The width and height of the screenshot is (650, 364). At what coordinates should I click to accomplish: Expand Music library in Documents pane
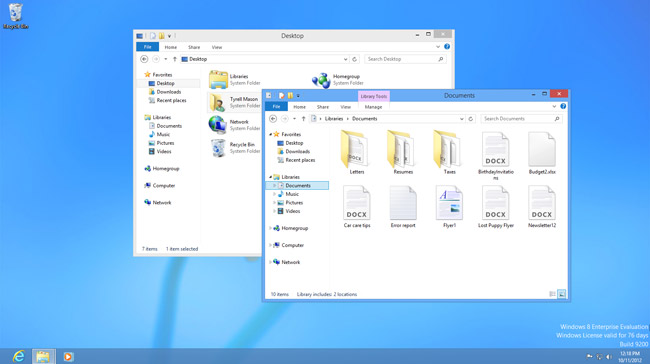pyautogui.click(x=274, y=194)
